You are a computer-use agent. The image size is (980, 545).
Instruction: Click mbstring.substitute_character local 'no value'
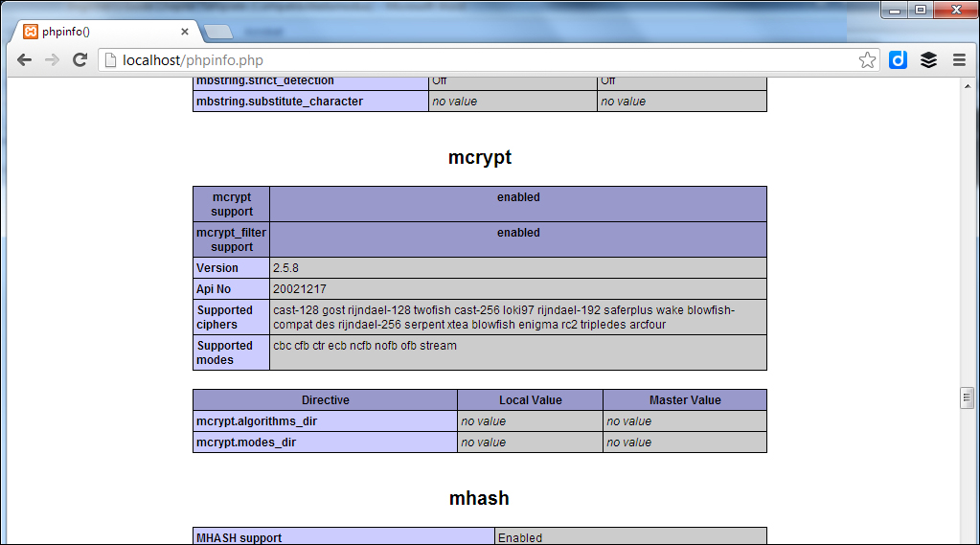tap(454, 102)
